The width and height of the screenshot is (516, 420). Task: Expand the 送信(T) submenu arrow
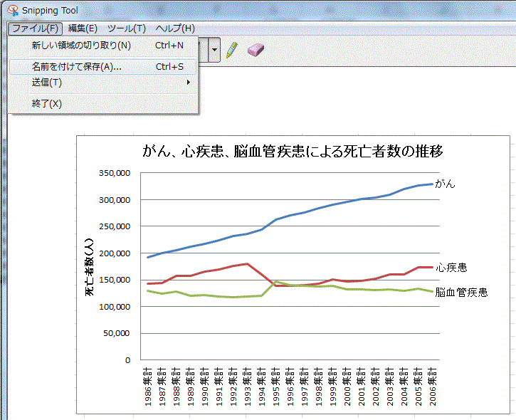(x=189, y=83)
